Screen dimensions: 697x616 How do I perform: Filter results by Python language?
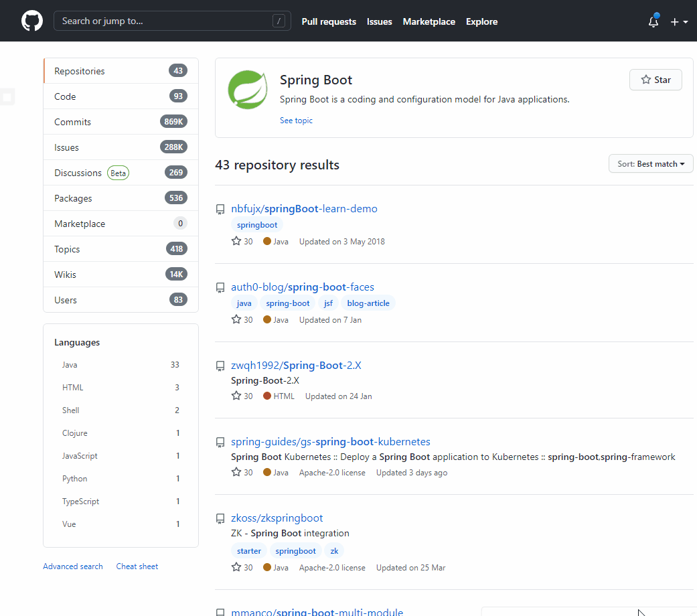(121, 479)
